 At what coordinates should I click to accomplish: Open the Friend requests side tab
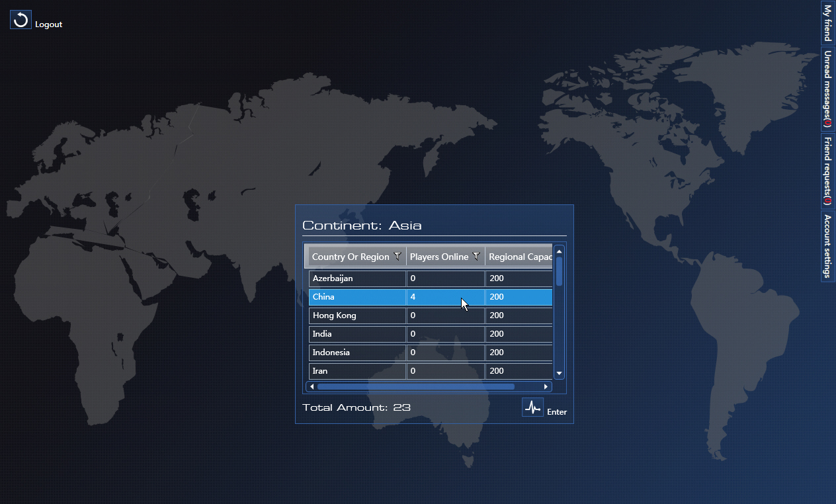point(828,170)
